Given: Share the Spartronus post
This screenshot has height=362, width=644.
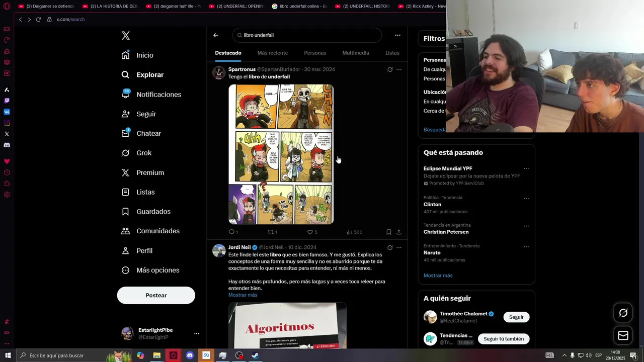Looking at the screenshot, I should coord(399,232).
